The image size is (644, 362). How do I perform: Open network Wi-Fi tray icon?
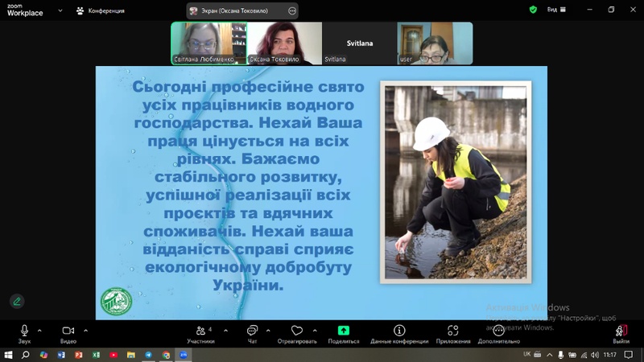584,355
